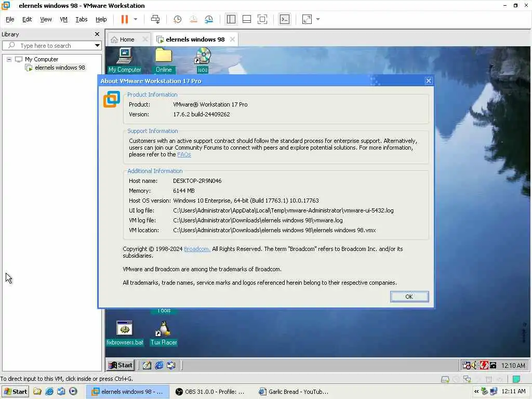Click the guest clock showing 12:10 AM
This screenshot has width=532, height=399.
coord(513,365)
